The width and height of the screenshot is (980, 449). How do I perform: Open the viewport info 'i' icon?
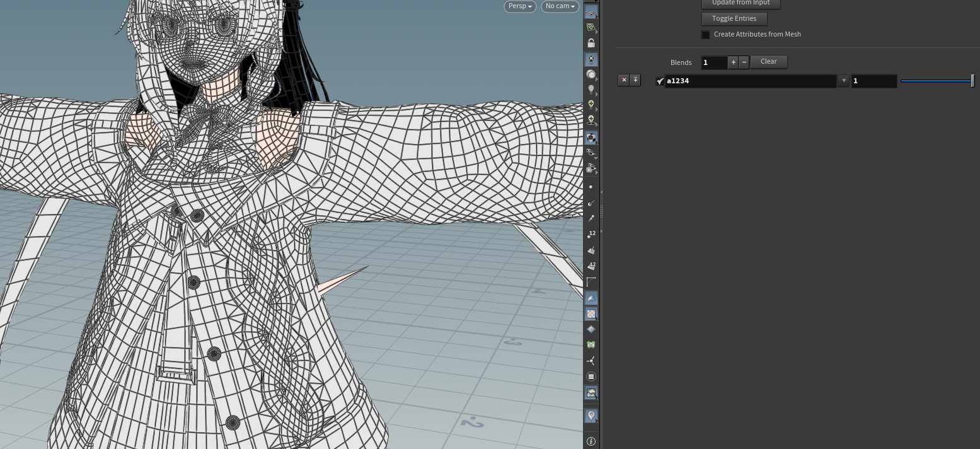(x=591, y=441)
